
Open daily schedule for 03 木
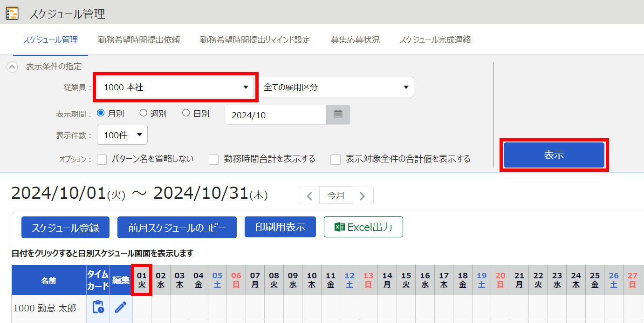coord(180,280)
